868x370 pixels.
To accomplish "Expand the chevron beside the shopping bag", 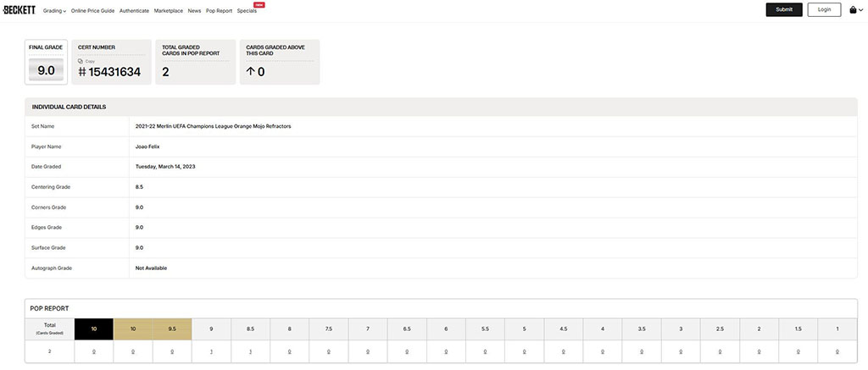I will [x=860, y=10].
